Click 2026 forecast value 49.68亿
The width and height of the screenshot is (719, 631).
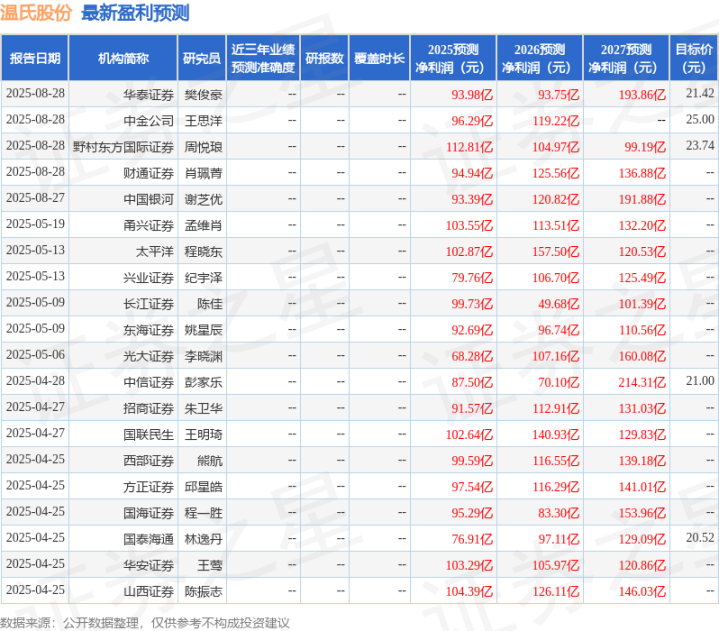(559, 304)
